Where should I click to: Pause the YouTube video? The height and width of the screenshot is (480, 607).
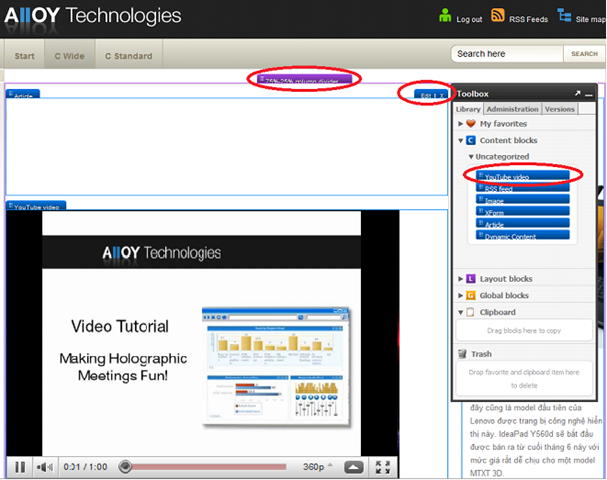click(x=19, y=466)
